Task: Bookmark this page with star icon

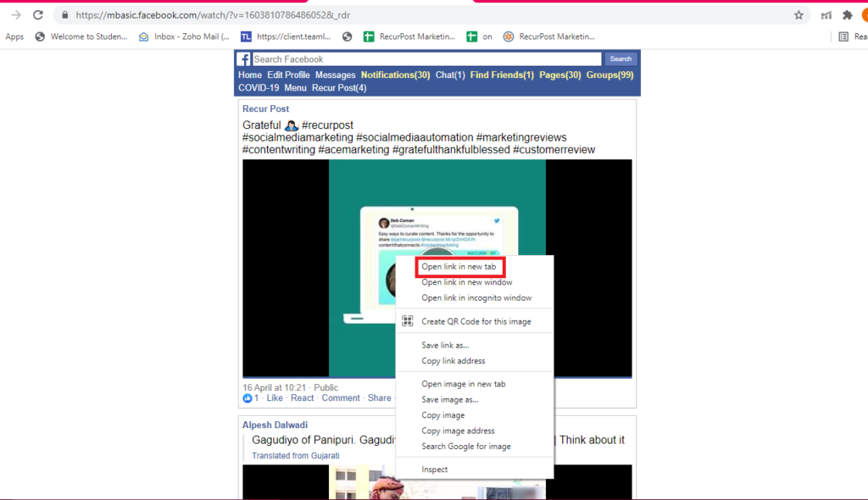Action: point(798,15)
